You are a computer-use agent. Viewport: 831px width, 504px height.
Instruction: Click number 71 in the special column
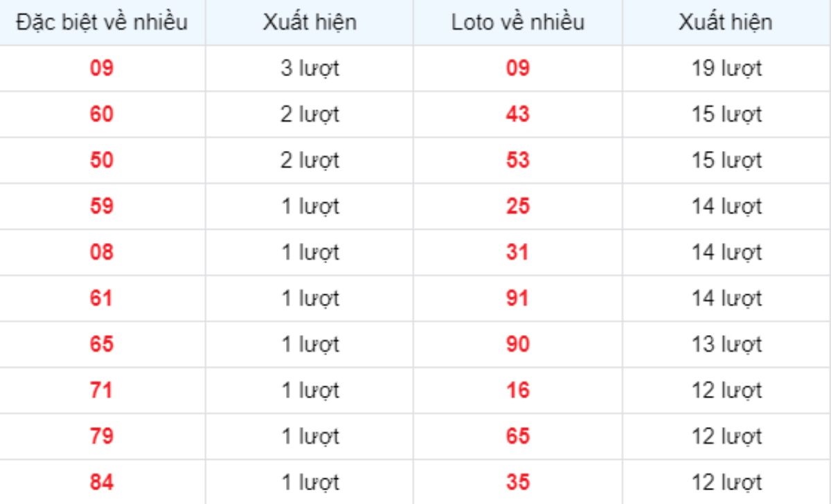[102, 390]
